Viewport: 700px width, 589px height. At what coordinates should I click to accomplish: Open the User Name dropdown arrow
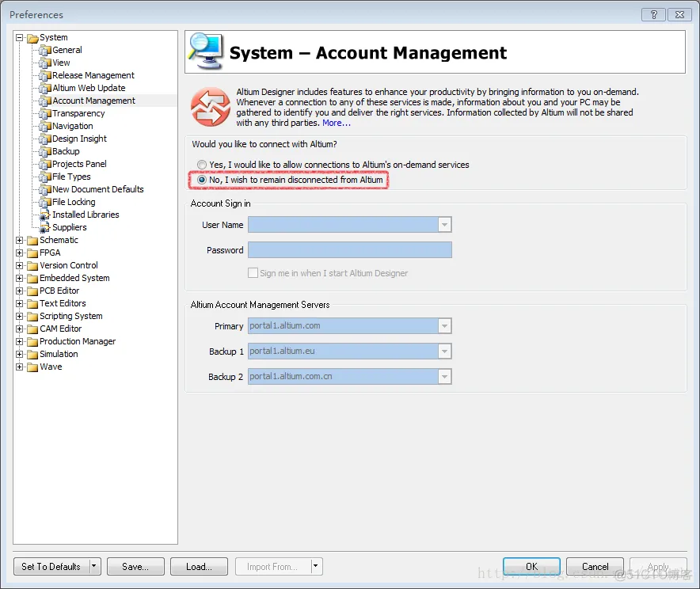[444, 225]
